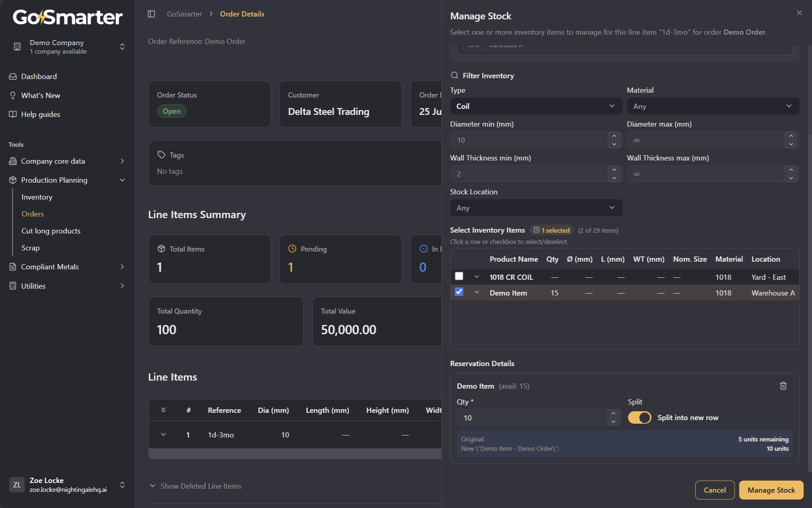Increase reservation Qty value
This screenshot has height=508, width=812.
613,413
